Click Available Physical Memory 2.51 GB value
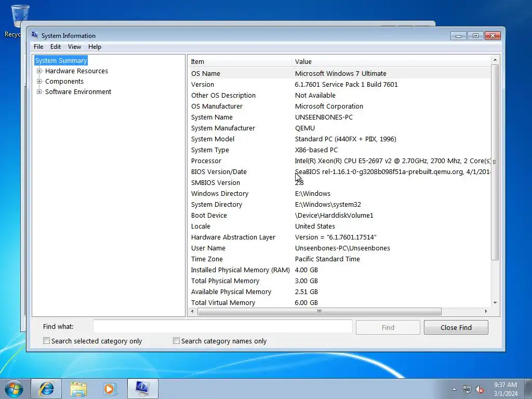This screenshot has height=399, width=532. tap(307, 292)
